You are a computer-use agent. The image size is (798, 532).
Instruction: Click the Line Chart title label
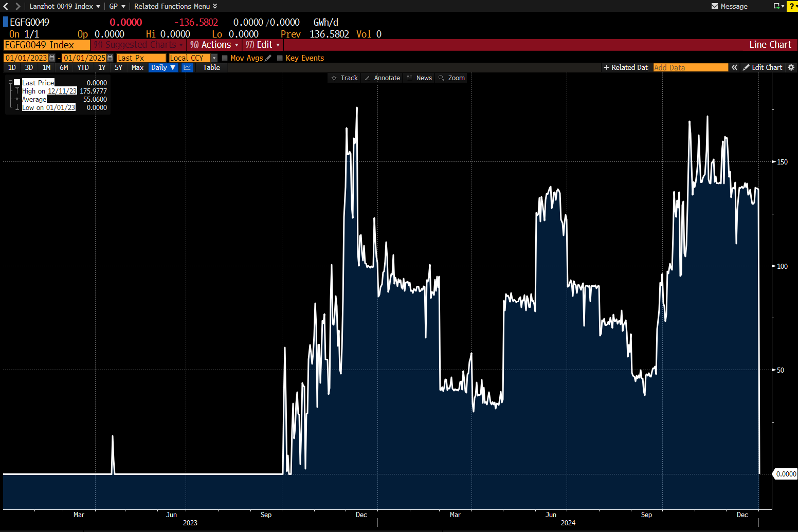[770, 45]
